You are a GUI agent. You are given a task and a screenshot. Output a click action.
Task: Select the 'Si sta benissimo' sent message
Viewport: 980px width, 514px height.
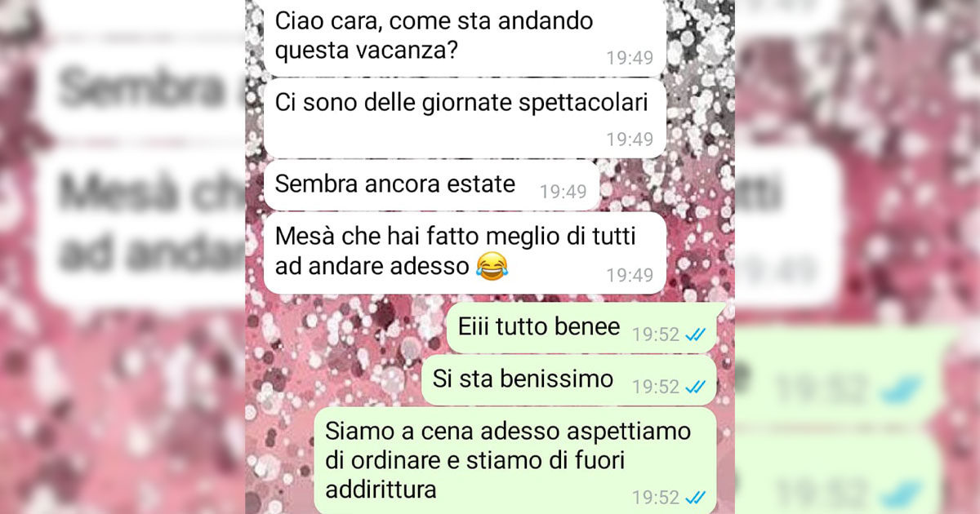tap(569, 379)
